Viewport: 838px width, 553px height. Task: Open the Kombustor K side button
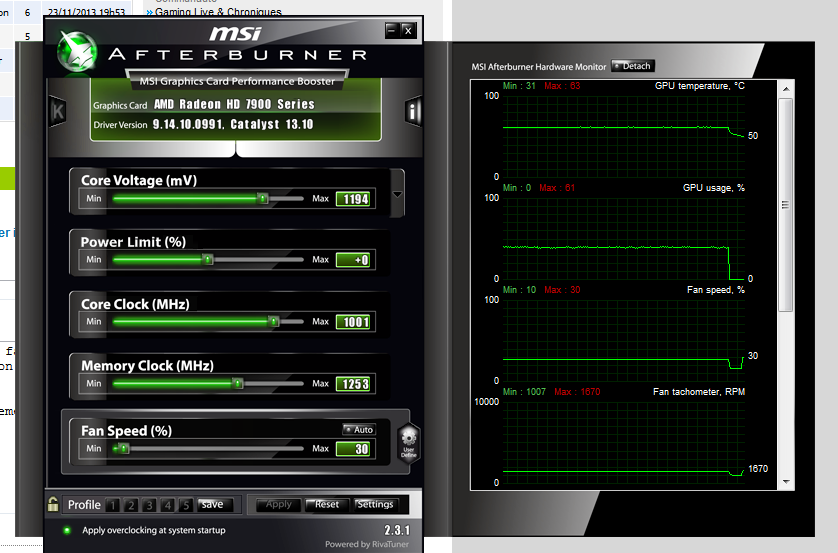58,111
